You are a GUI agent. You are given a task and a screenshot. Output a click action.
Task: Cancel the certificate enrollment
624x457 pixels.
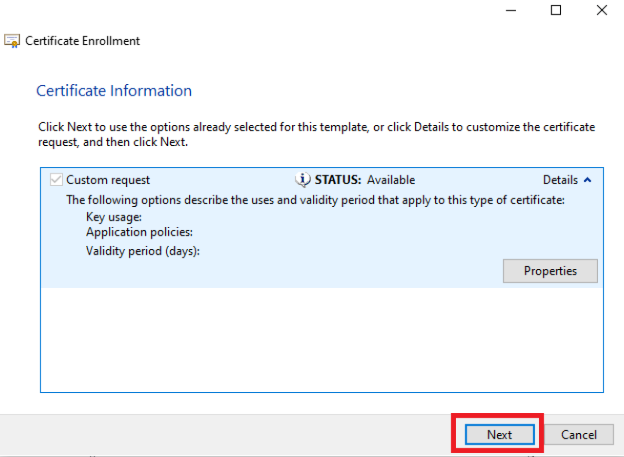(579, 435)
